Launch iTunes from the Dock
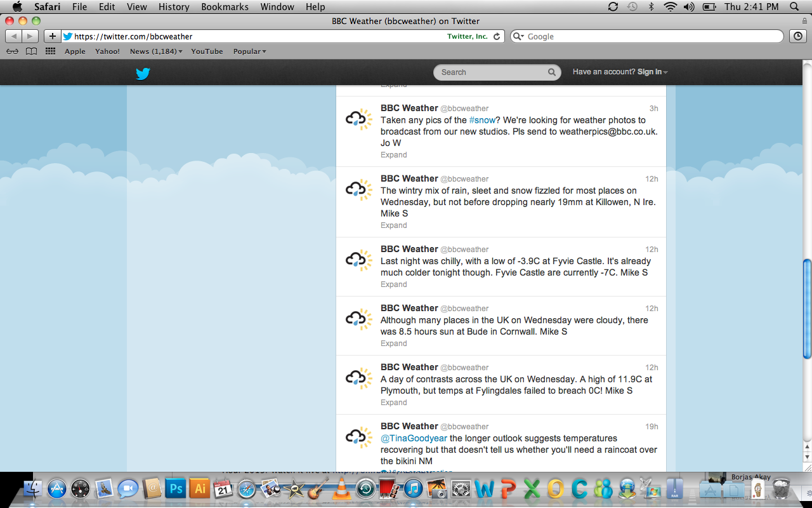 pyautogui.click(x=413, y=488)
